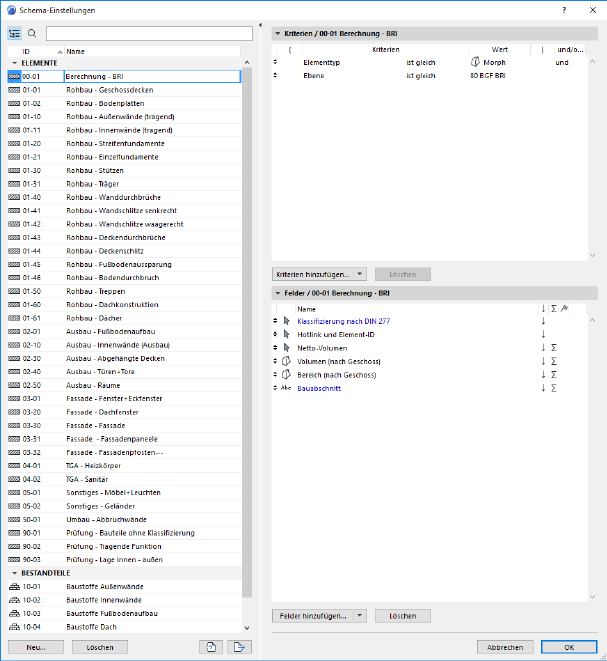The height and width of the screenshot is (661, 607).
Task: Toggle the tree view icon in the toolbar
Action: click(15, 34)
